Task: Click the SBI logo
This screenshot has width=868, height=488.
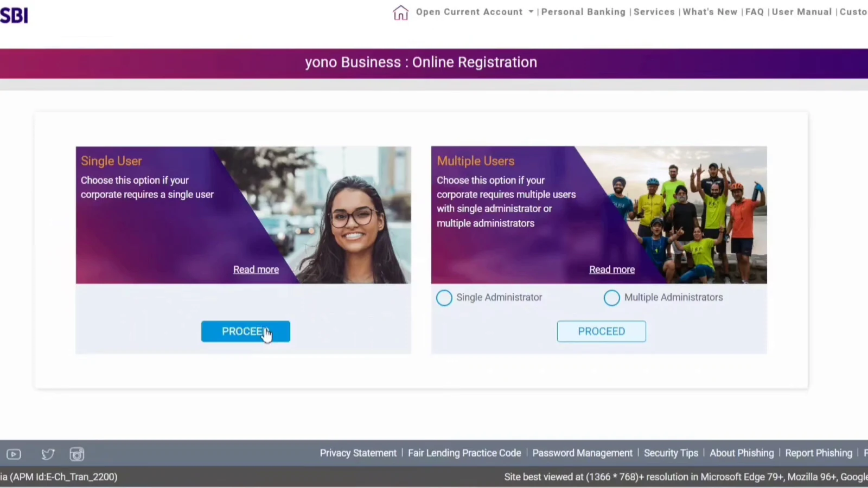Action: (14, 15)
